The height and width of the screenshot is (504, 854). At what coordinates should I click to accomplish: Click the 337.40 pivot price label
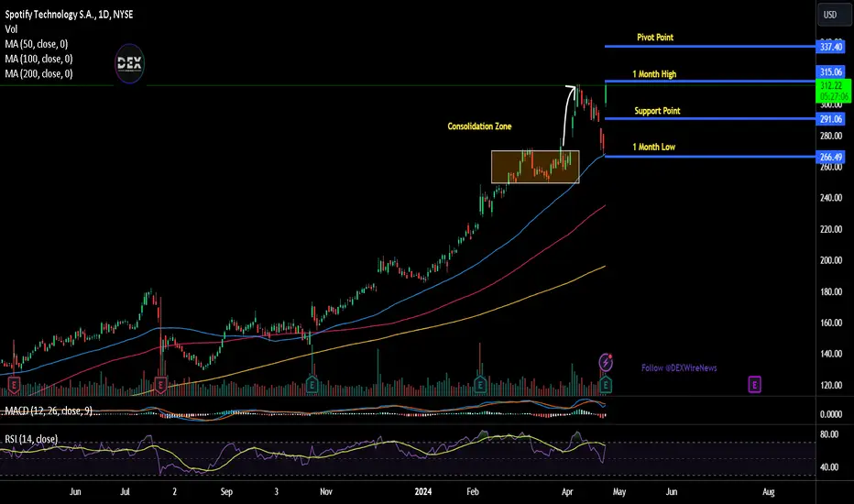[x=830, y=47]
